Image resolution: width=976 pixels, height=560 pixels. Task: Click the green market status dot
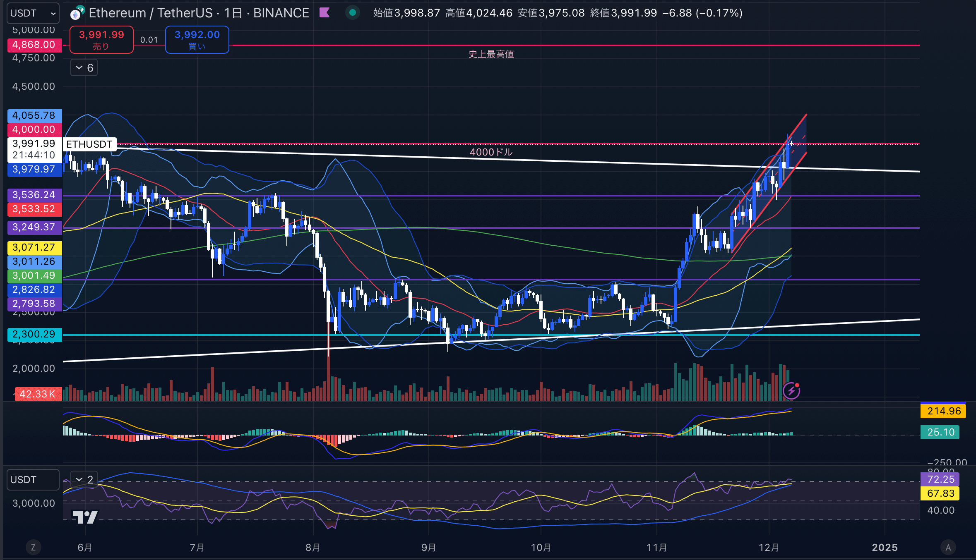[x=353, y=13]
